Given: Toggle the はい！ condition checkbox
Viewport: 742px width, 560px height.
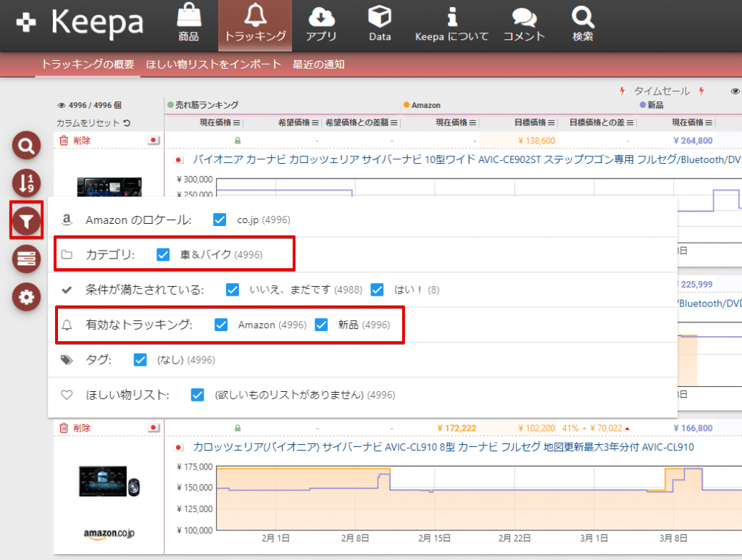Looking at the screenshot, I should (x=377, y=290).
